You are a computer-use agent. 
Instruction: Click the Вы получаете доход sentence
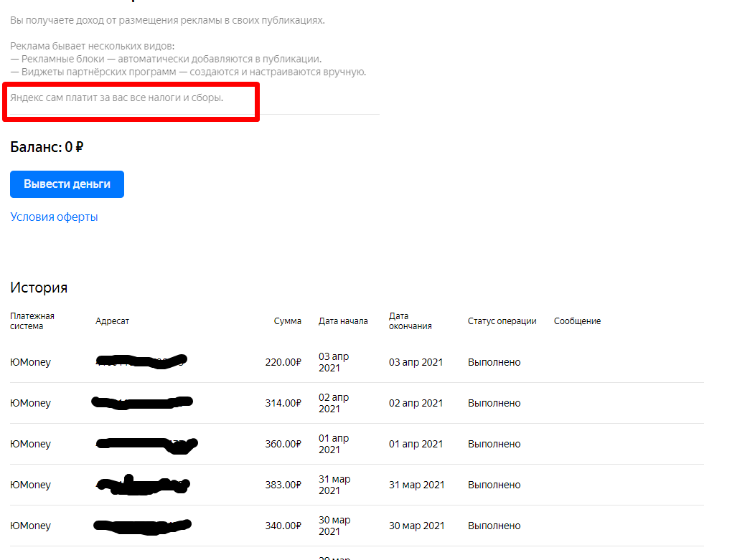[x=168, y=21]
